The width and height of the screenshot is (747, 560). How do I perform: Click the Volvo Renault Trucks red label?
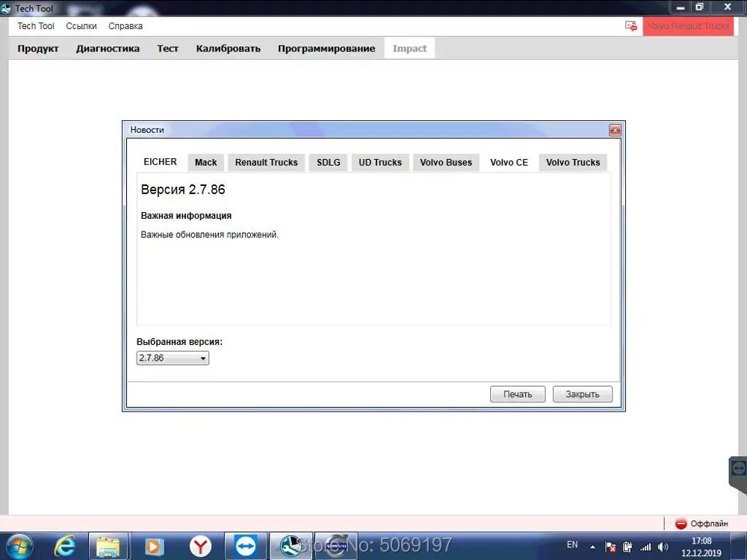(688, 25)
